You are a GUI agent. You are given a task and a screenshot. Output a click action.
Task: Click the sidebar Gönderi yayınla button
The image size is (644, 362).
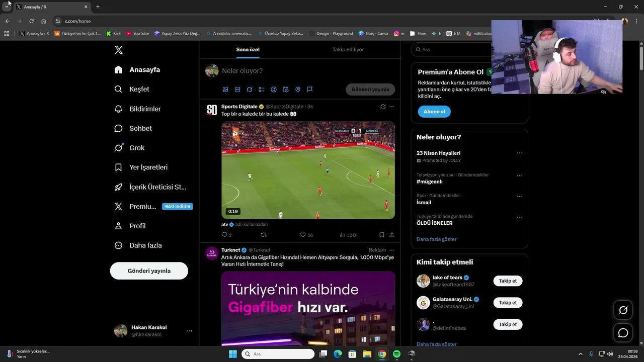click(149, 271)
